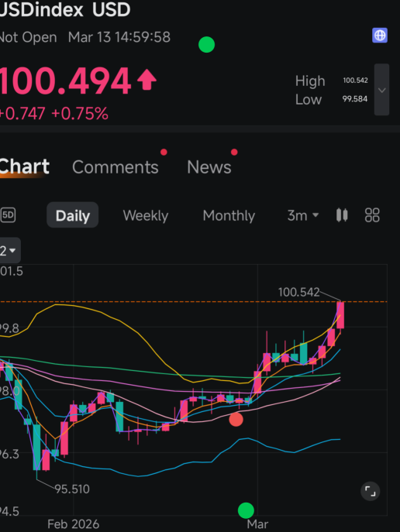The height and width of the screenshot is (532, 400).
Task: Select the Weekly timeframe
Action: click(x=146, y=215)
